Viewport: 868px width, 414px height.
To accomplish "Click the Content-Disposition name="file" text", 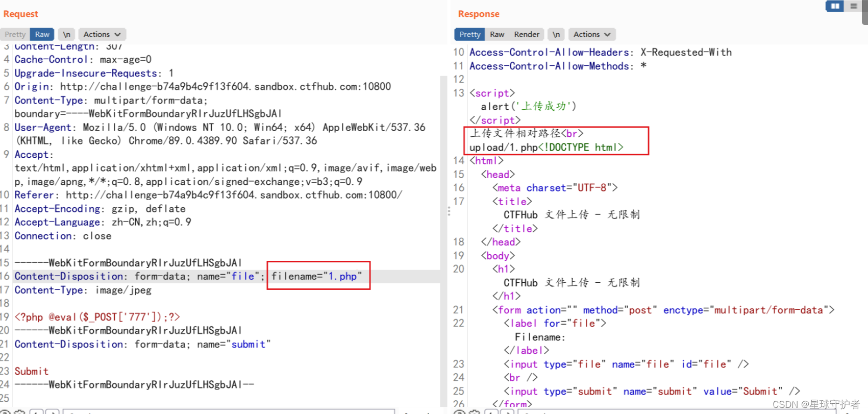I will coord(139,276).
